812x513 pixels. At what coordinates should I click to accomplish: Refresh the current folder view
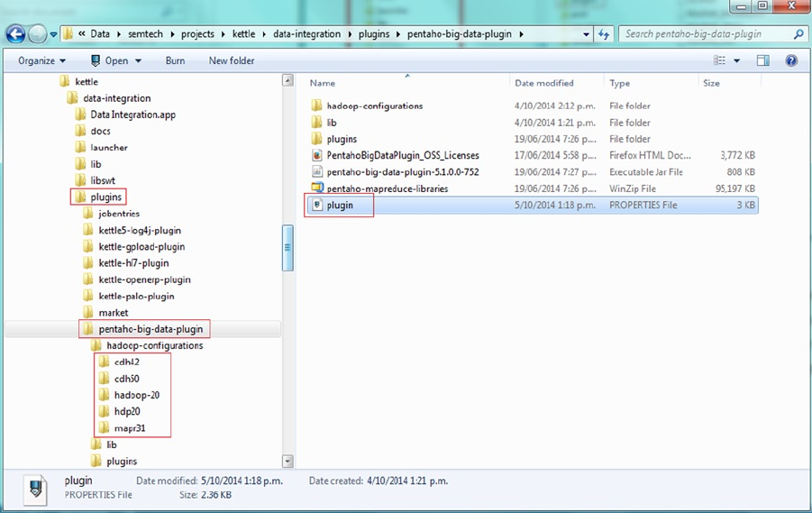[x=604, y=34]
